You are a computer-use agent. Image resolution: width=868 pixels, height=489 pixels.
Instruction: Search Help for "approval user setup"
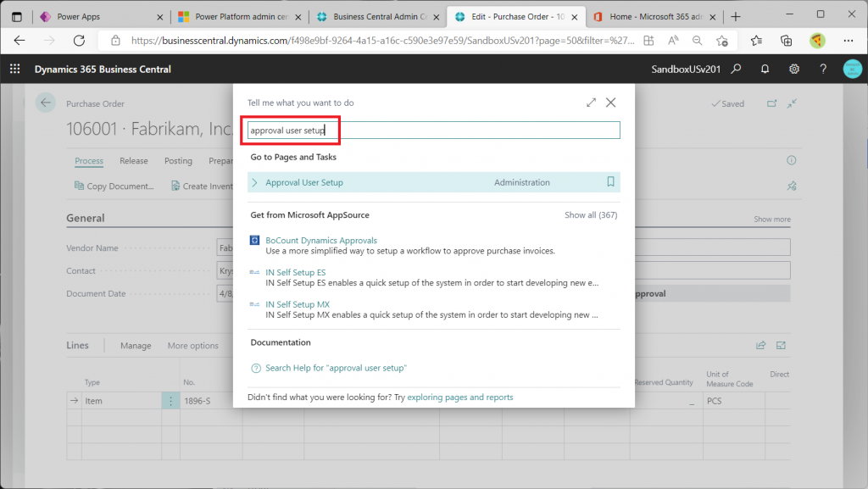(336, 368)
